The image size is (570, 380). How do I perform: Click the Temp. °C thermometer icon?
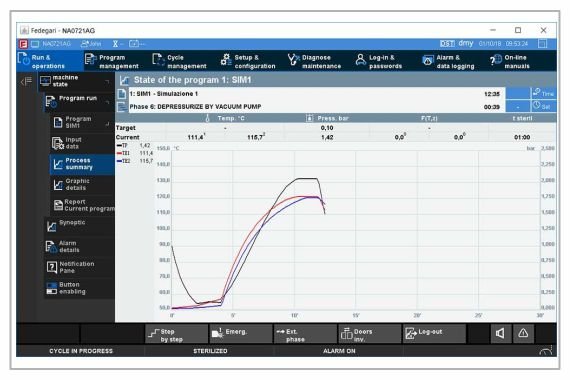(x=207, y=118)
